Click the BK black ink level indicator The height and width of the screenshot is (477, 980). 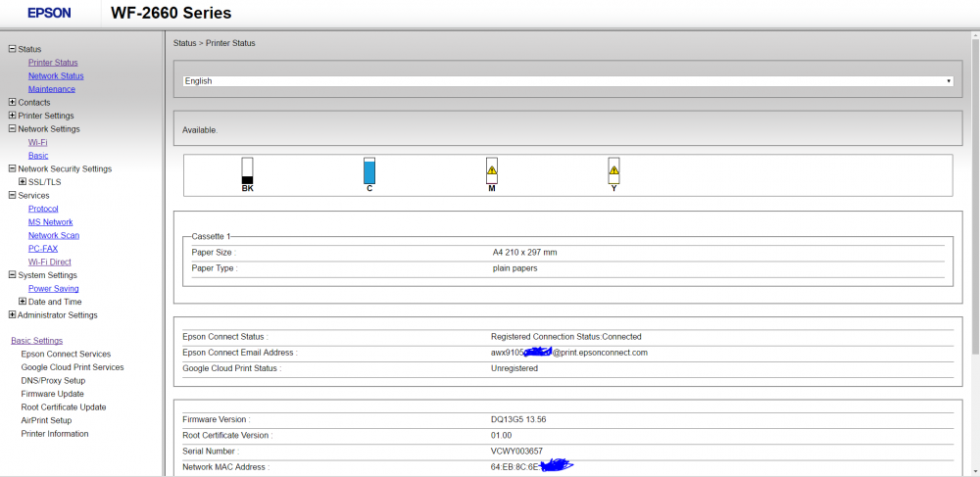click(248, 171)
